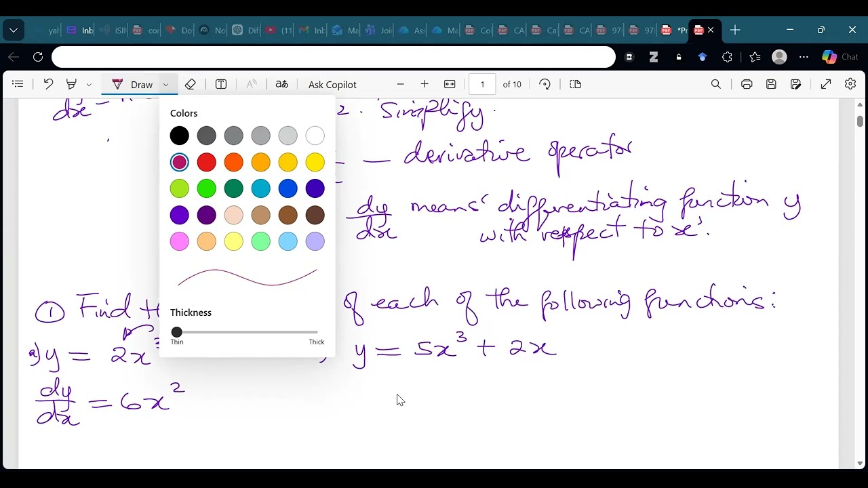Open Find in PDF search
The height and width of the screenshot is (488, 868).
tap(716, 84)
